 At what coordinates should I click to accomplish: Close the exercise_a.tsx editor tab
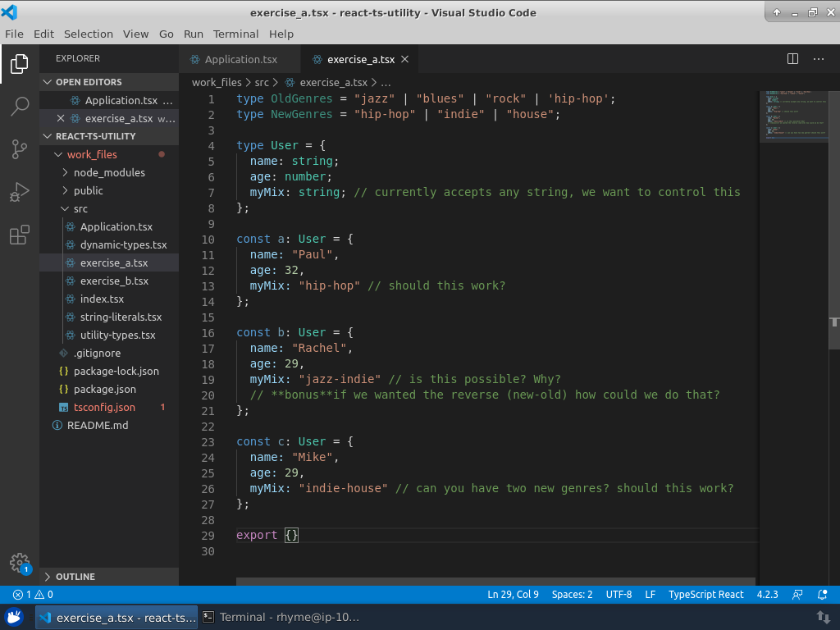(405, 60)
